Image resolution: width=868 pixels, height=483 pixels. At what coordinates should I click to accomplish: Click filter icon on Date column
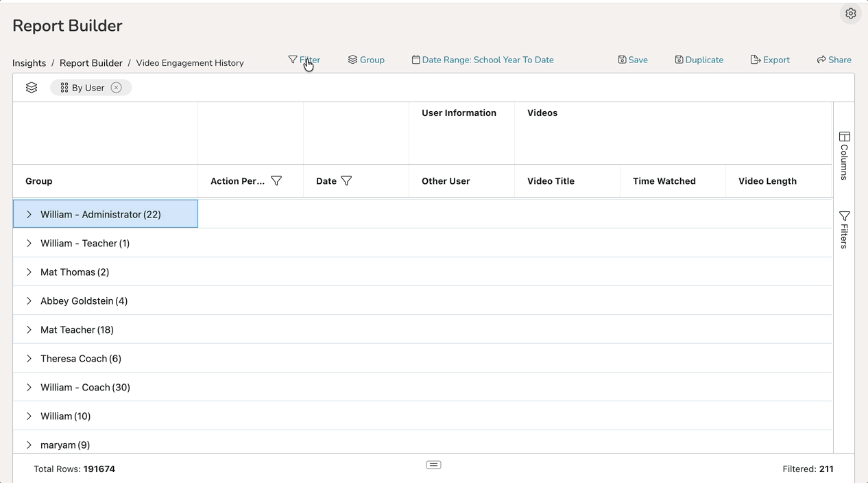346,181
